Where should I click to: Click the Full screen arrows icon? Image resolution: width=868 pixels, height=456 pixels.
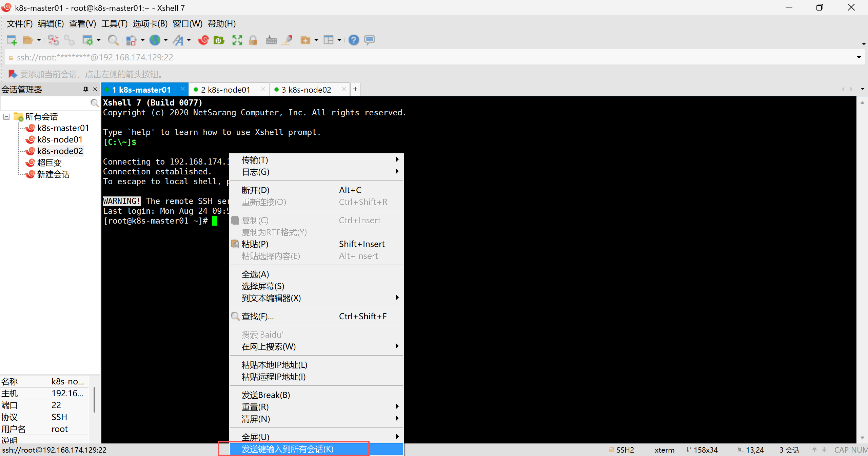237,40
